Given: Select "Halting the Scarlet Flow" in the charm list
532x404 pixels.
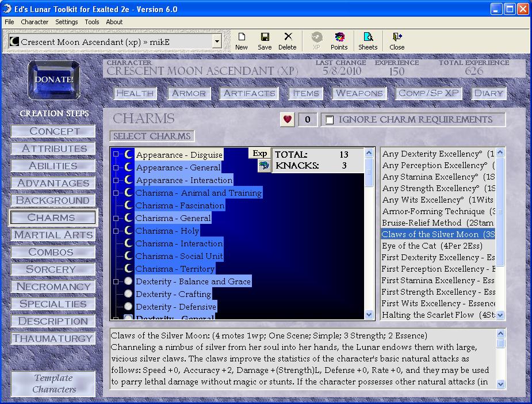Looking at the screenshot, I should pos(438,315).
